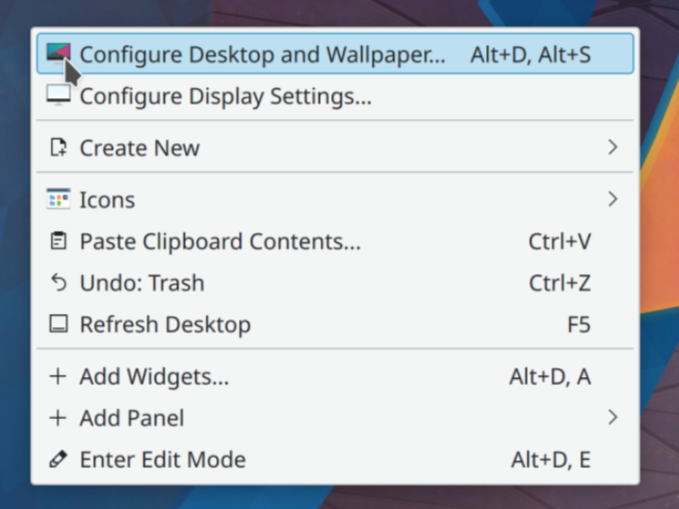Expand the Add Panel submenu arrow
This screenshot has width=679, height=509.
(612, 418)
